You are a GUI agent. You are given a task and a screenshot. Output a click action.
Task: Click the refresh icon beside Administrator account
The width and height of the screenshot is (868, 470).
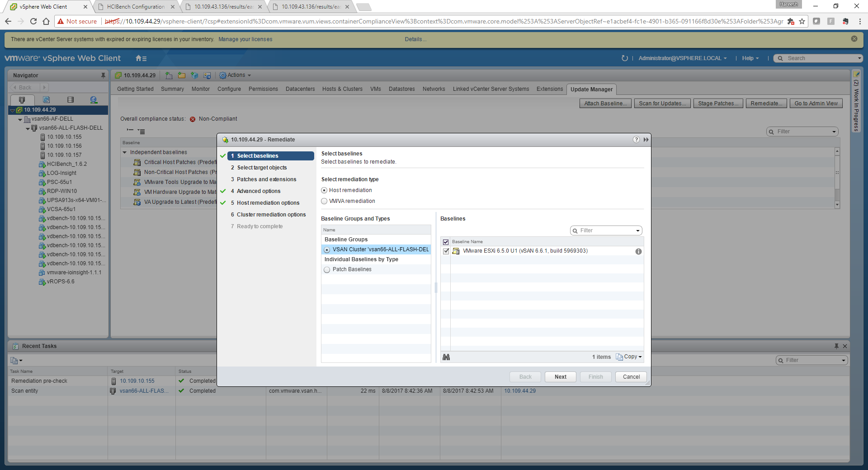(x=625, y=58)
